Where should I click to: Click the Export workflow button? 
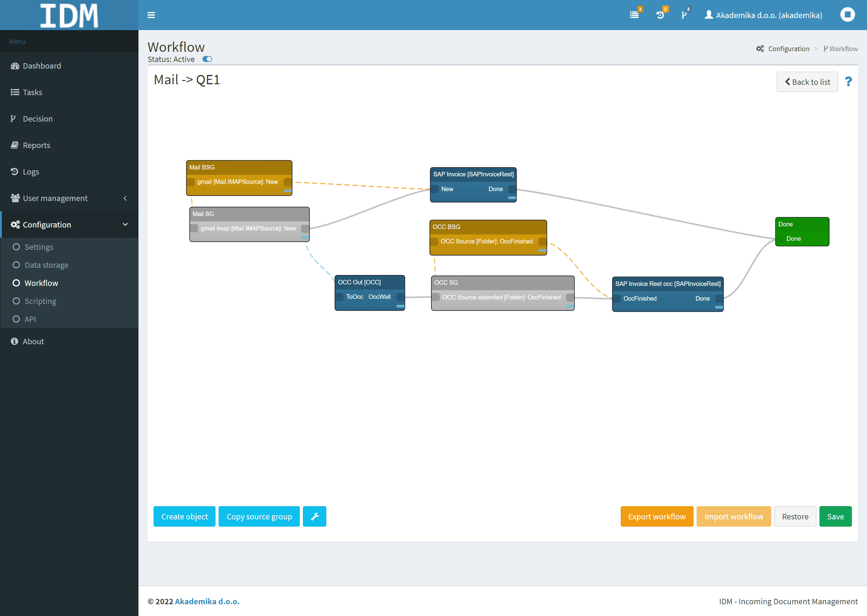pos(656,516)
